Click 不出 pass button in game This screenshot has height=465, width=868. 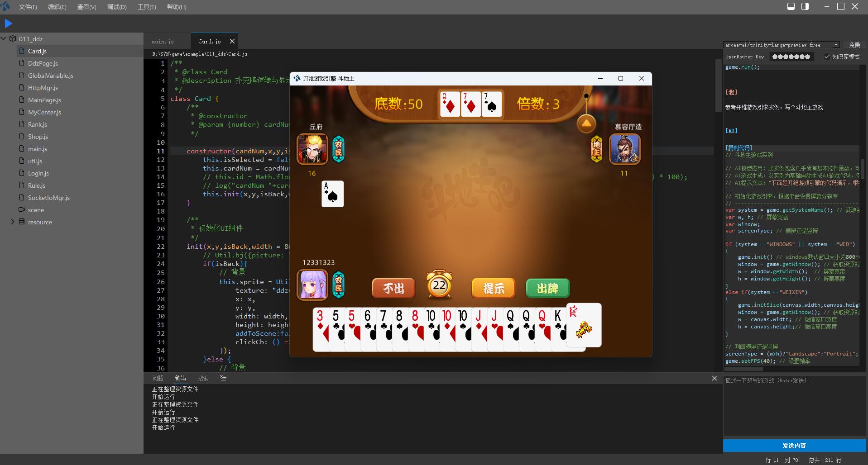(393, 288)
